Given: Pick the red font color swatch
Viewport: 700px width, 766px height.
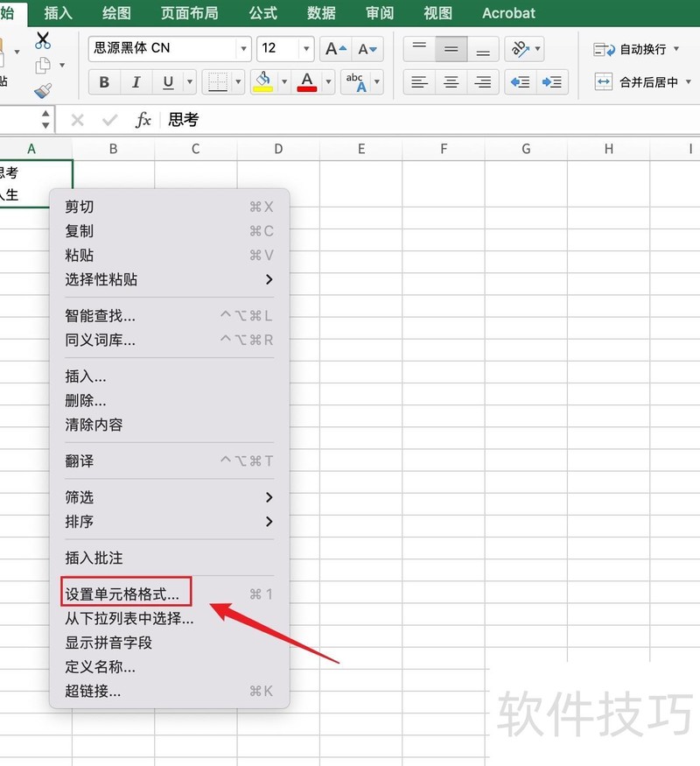Looking at the screenshot, I should click(x=305, y=86).
